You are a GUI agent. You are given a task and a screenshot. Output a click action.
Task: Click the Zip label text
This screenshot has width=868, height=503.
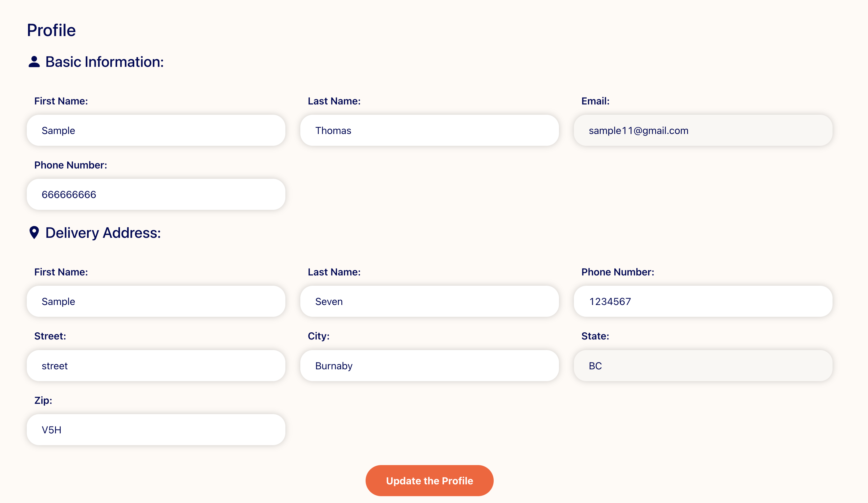click(x=43, y=400)
